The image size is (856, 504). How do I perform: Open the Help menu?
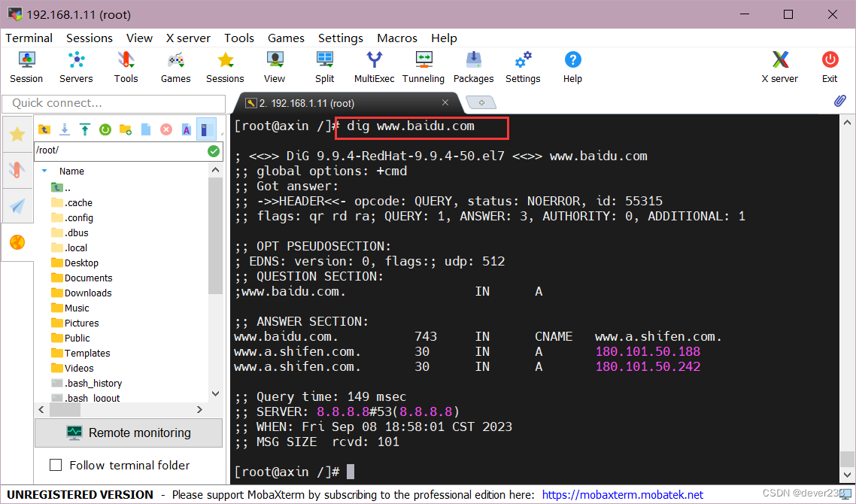click(x=444, y=38)
